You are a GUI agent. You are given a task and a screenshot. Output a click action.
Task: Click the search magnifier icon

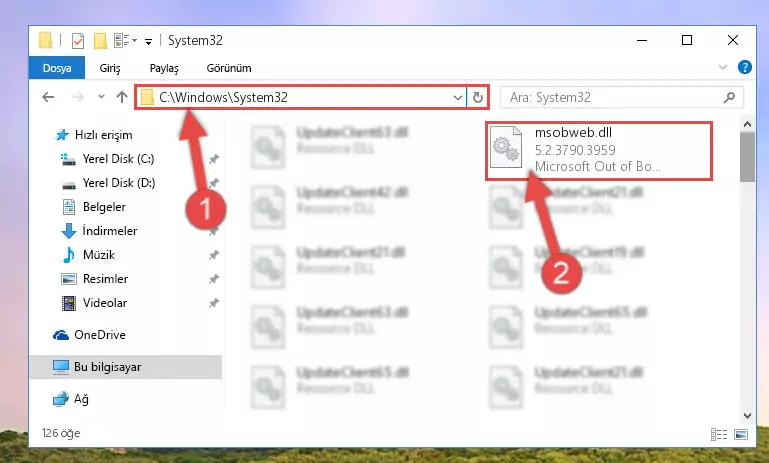[729, 98]
